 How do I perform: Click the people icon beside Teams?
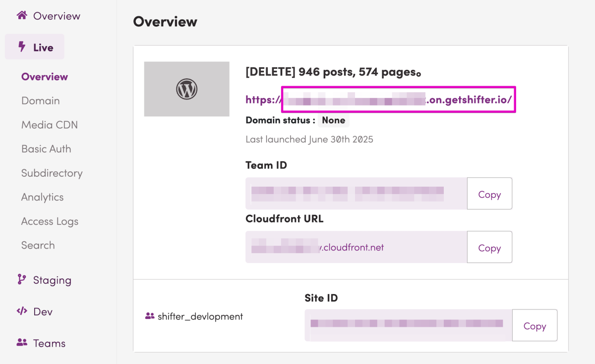(21, 343)
